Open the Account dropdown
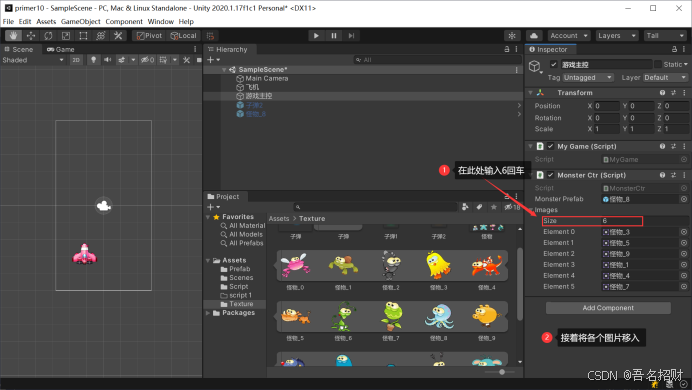The width and height of the screenshot is (692, 390). [569, 36]
